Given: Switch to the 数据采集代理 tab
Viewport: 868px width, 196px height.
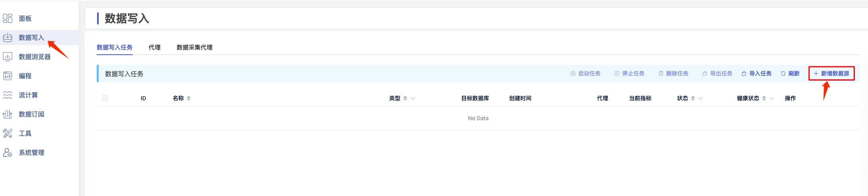Looking at the screenshot, I should point(194,48).
